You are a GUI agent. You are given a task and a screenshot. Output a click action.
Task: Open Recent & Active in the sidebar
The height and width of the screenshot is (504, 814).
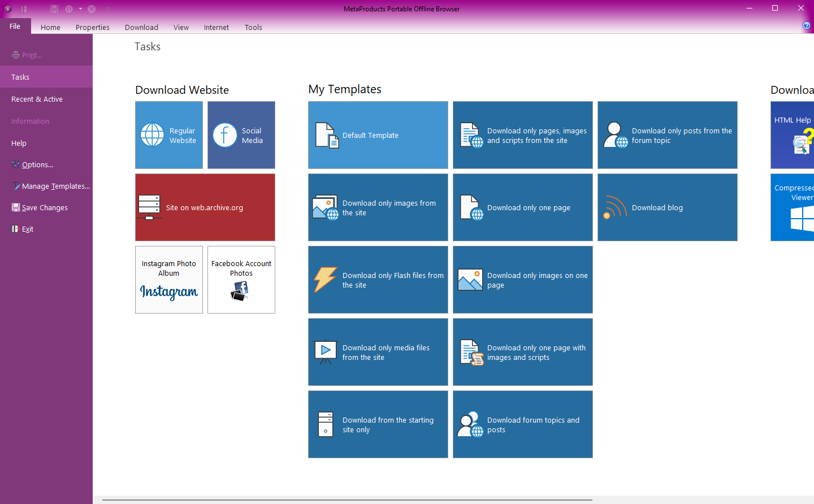click(46, 99)
